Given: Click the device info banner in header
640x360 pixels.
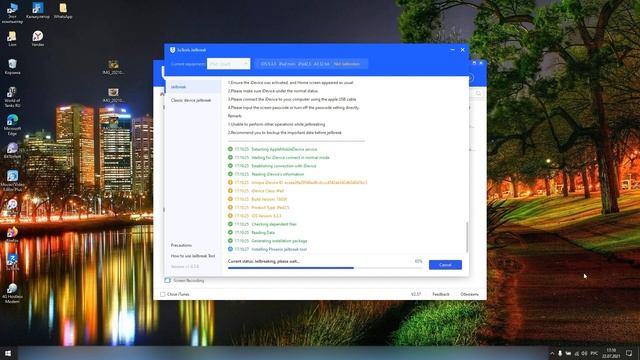Looking at the screenshot, I should click(311, 64).
